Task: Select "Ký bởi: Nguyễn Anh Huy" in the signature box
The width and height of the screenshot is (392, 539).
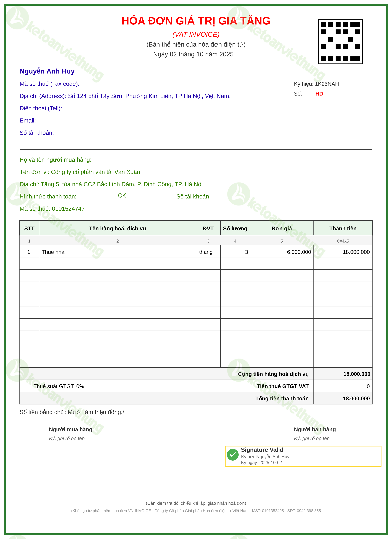Action: [265, 457]
